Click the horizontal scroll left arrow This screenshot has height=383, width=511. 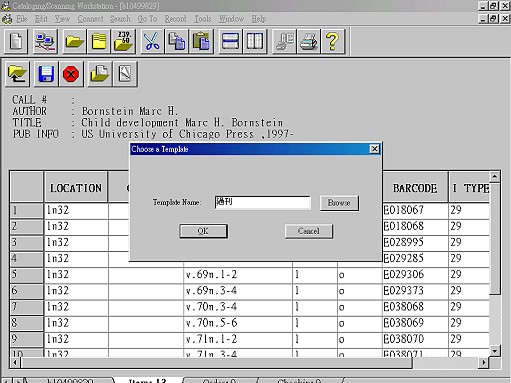(15, 362)
